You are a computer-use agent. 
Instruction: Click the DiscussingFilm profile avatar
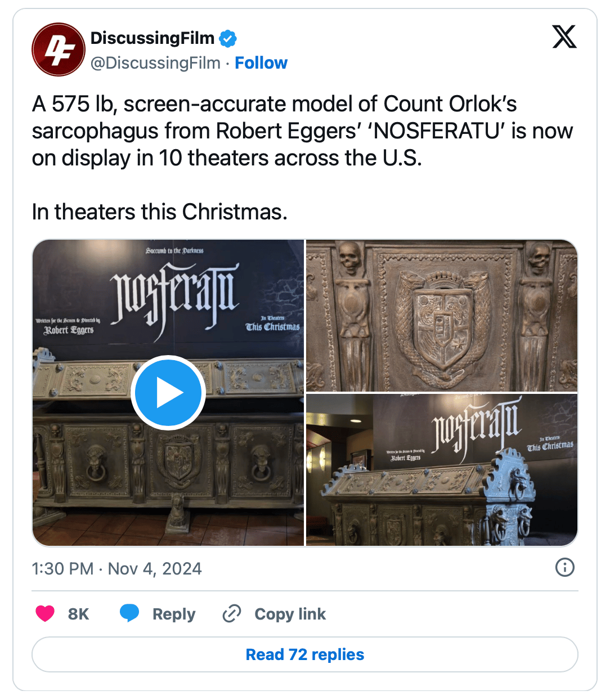tap(59, 50)
